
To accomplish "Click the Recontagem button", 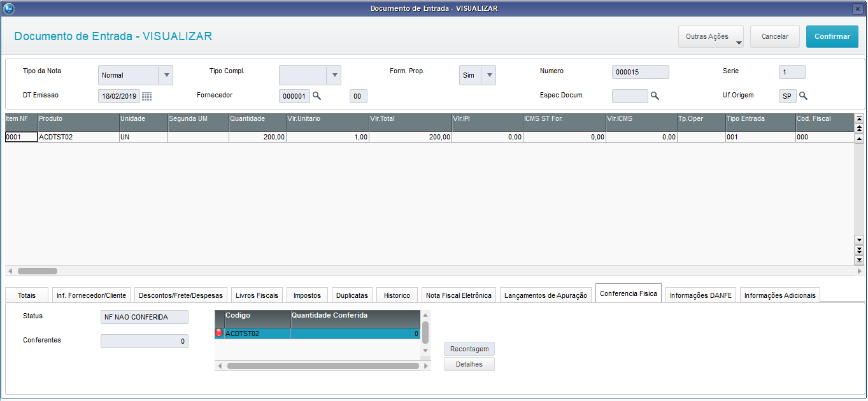I will pyautogui.click(x=469, y=349).
